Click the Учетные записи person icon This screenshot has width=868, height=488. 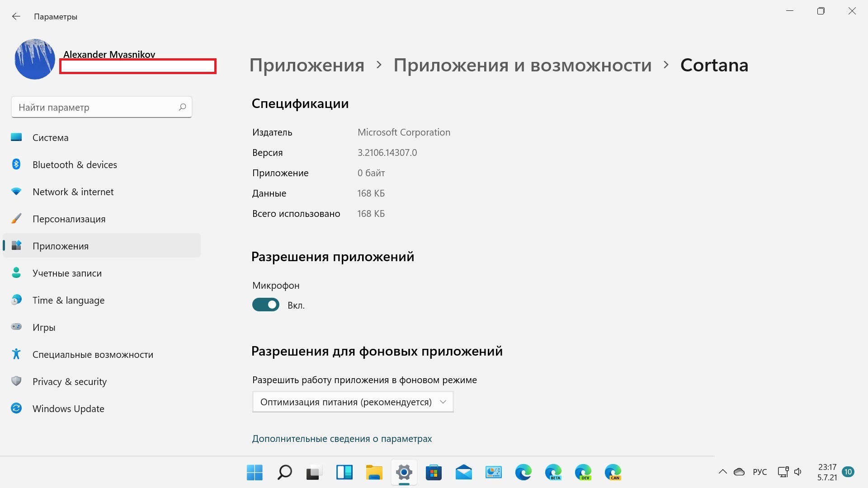point(16,272)
